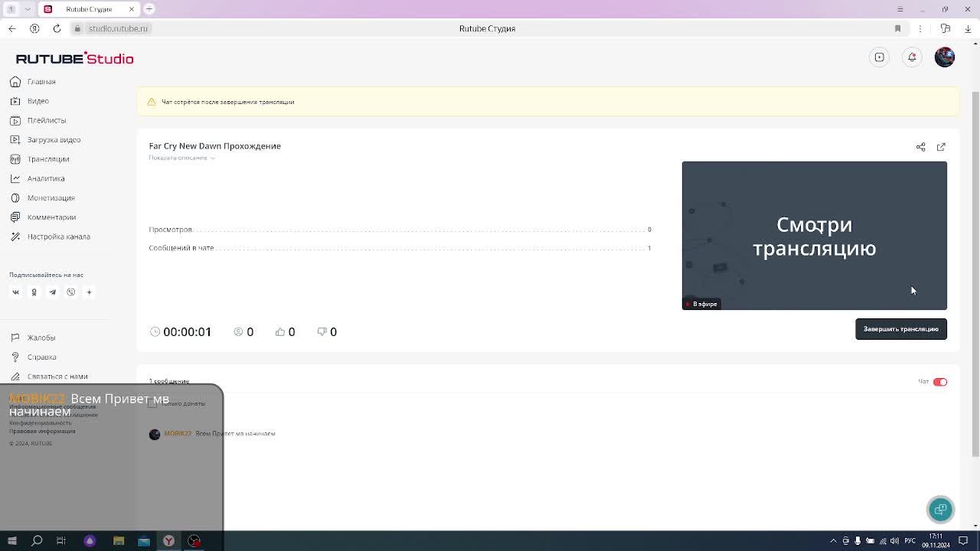Toggle the Чат switch off
980x551 pixels.
[x=940, y=382]
